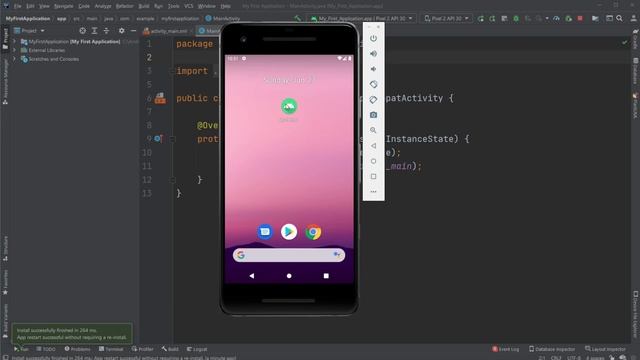Rotate emulator left icon

pos(373,84)
